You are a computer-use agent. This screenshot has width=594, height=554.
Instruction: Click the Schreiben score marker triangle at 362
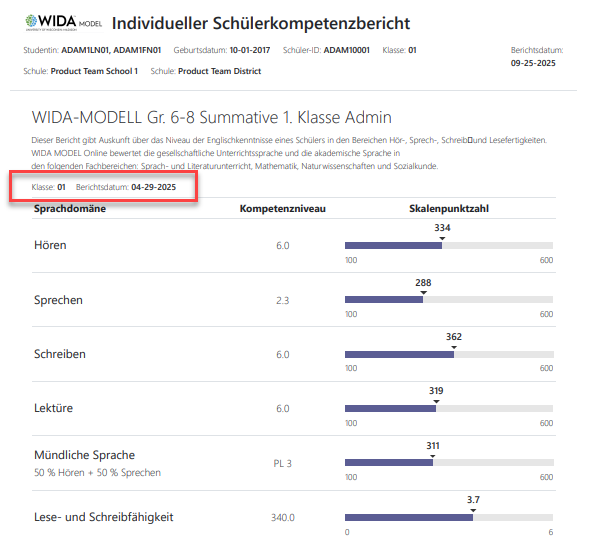pyautogui.click(x=454, y=347)
